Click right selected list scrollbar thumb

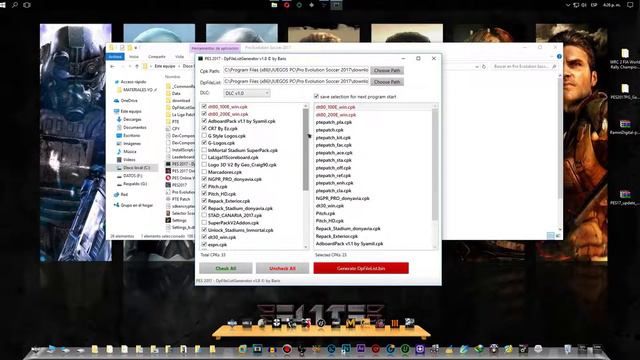click(435, 164)
